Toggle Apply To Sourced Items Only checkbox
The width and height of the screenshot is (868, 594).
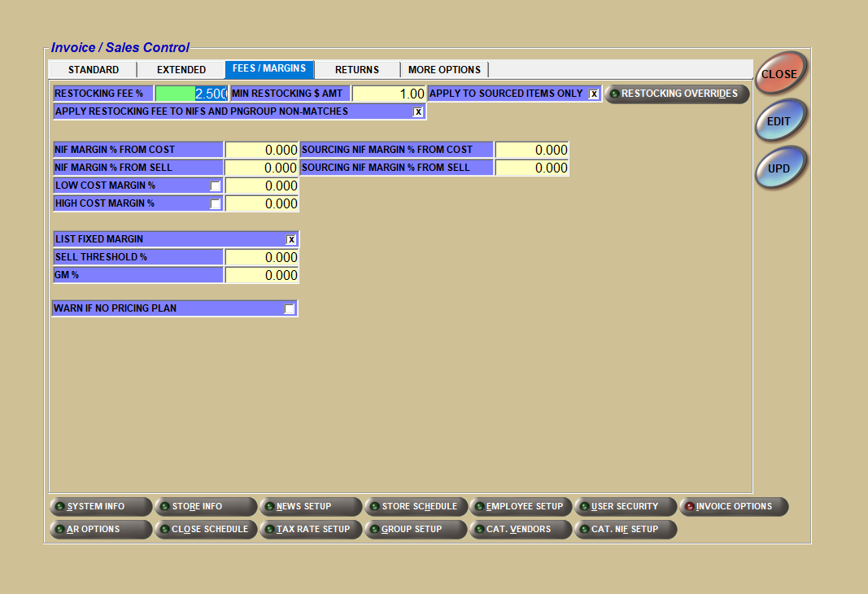pyautogui.click(x=594, y=94)
